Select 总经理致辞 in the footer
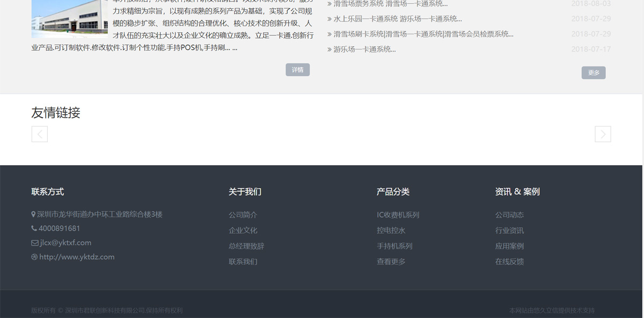This screenshot has height=318, width=644. coord(246,246)
